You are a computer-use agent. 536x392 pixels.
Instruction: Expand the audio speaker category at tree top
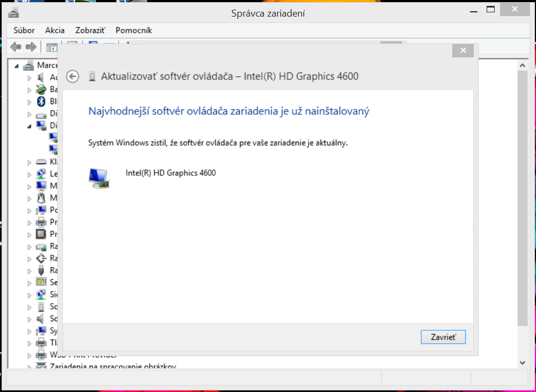[x=30, y=77]
